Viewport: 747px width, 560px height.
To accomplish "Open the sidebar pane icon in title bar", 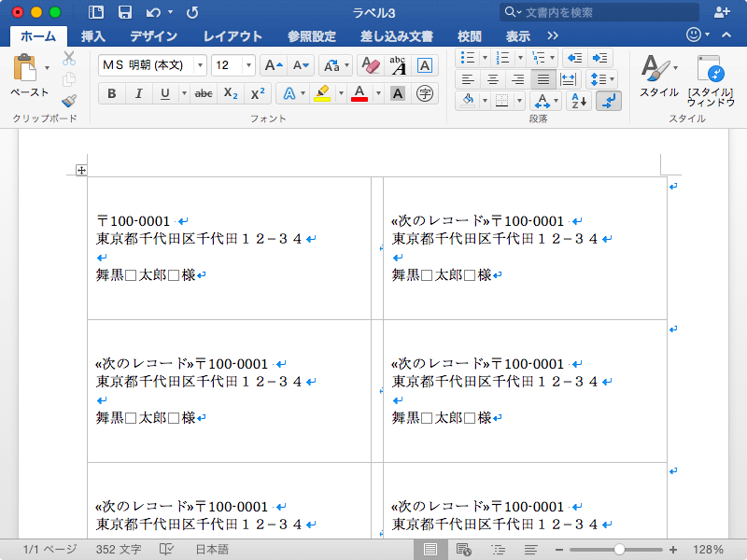I will [96, 12].
